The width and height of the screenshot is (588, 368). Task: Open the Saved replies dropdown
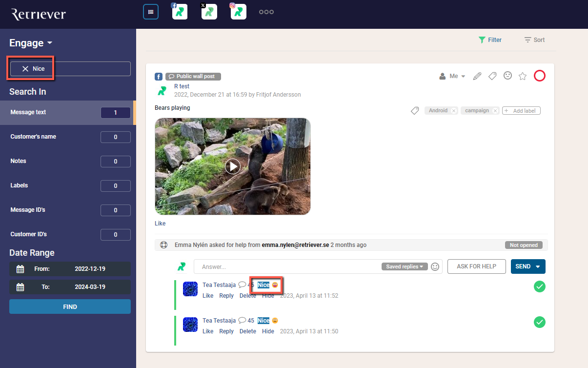click(405, 266)
